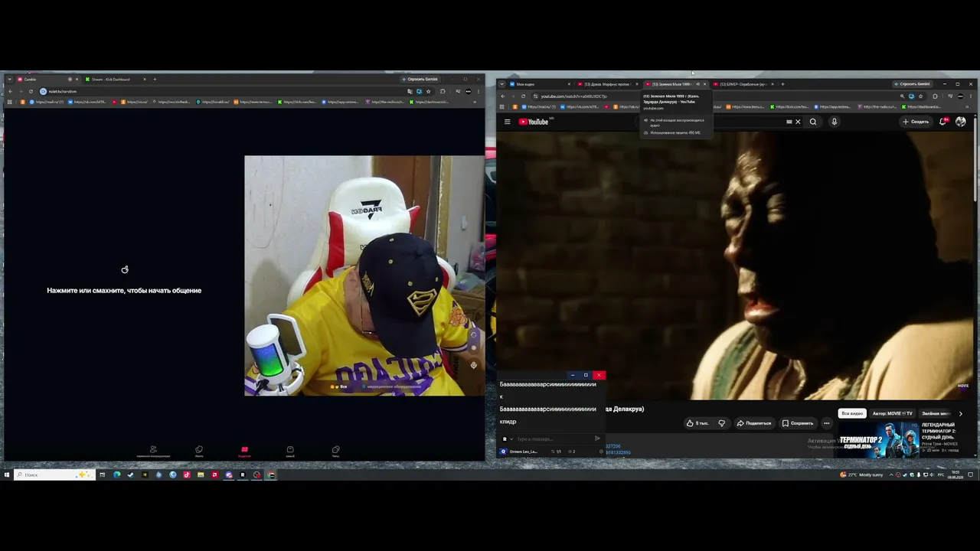Click the webcam video preview
The image size is (980, 551).
364,275
